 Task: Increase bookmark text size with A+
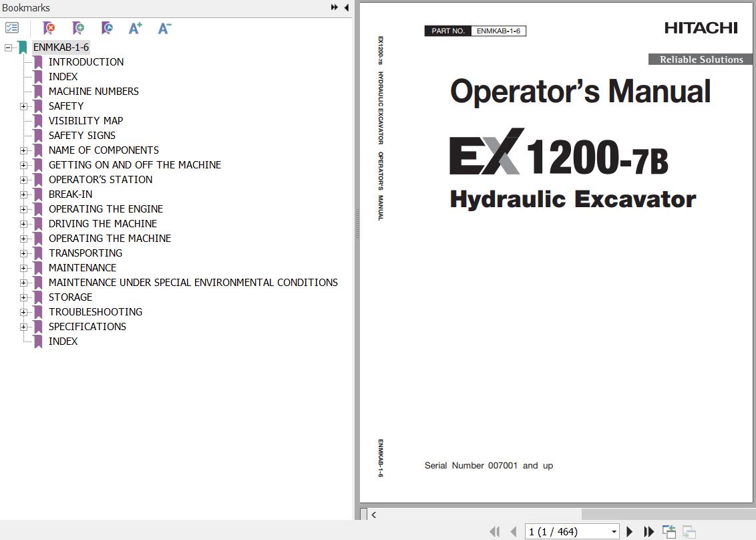[x=136, y=28]
